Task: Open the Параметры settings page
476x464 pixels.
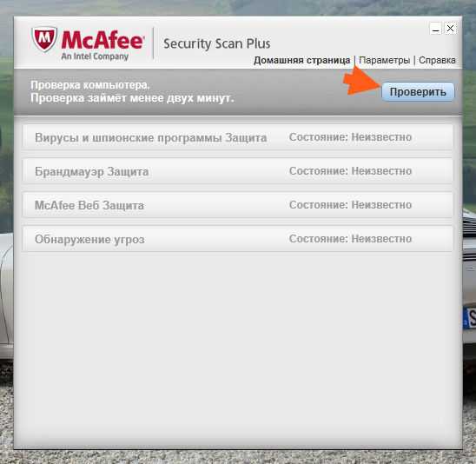Action: click(x=384, y=60)
